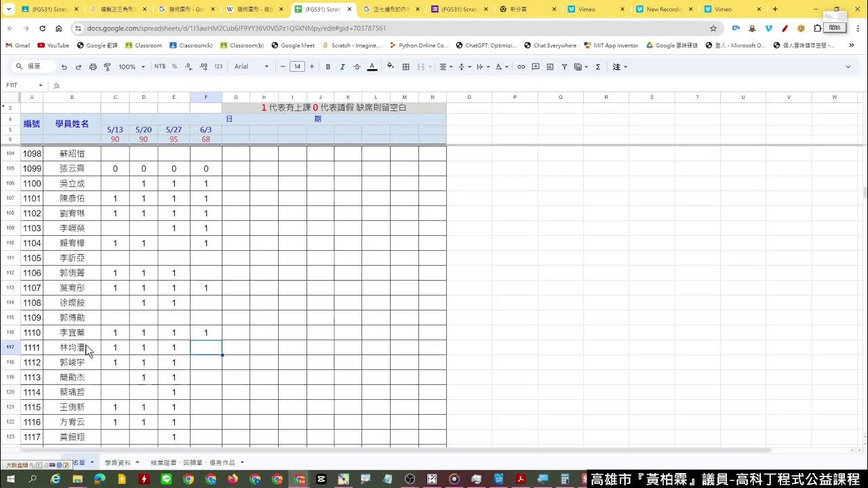Viewport: 868px width, 488px height.
Task: Open the zoom 100% dropdown
Action: pyautogui.click(x=132, y=66)
